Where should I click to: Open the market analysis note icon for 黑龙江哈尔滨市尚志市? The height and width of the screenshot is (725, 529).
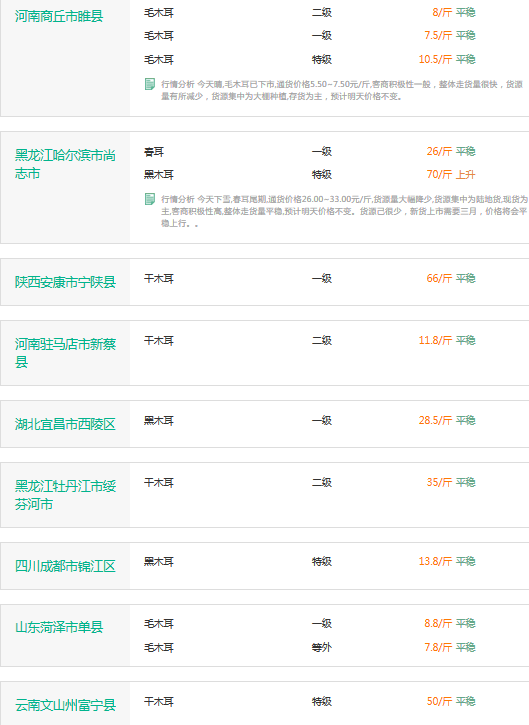point(150,199)
